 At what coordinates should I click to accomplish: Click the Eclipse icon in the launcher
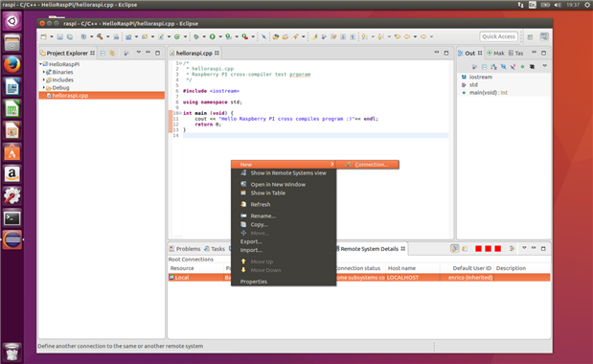click(12, 240)
